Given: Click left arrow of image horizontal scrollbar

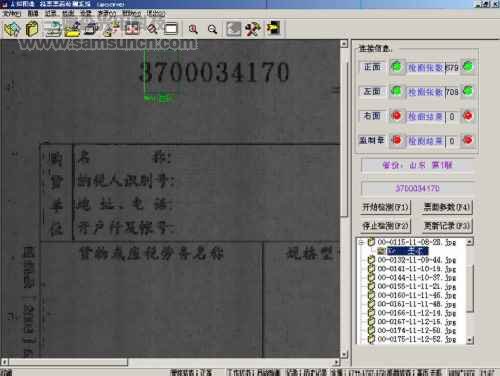Looking at the screenshot, I should click(x=4, y=362).
